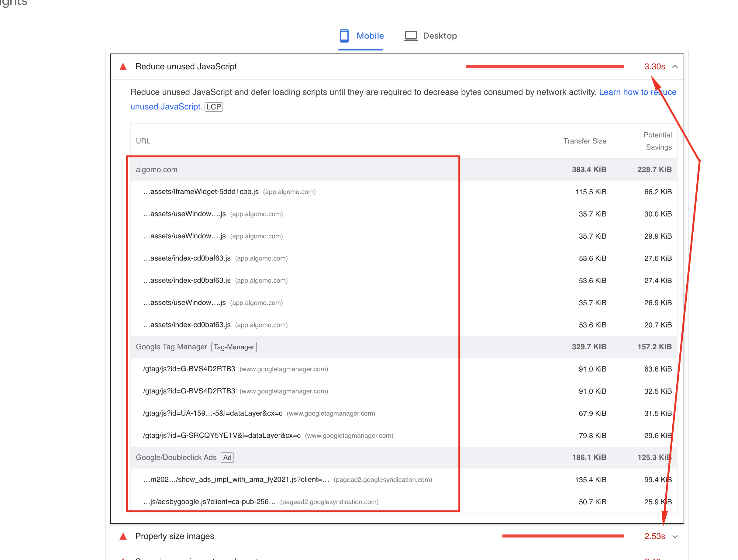Viewport: 738px width, 560px height.
Task: Click the 3.30s savings value
Action: (655, 66)
